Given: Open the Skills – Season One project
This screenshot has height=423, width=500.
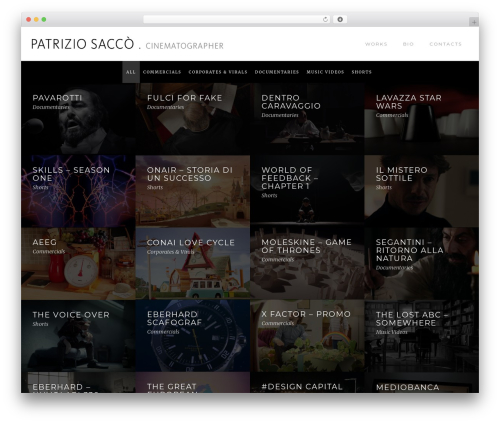Looking at the screenshot, I should pyautogui.click(x=78, y=191).
